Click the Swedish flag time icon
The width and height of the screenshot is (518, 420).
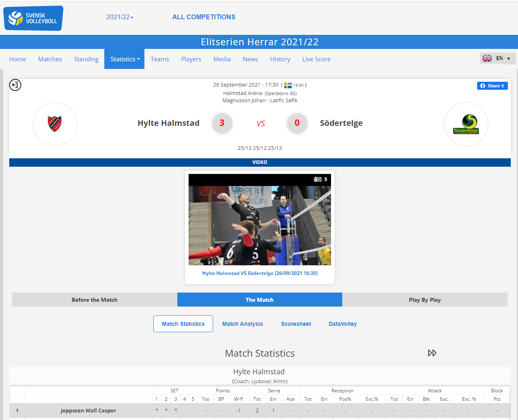288,85
